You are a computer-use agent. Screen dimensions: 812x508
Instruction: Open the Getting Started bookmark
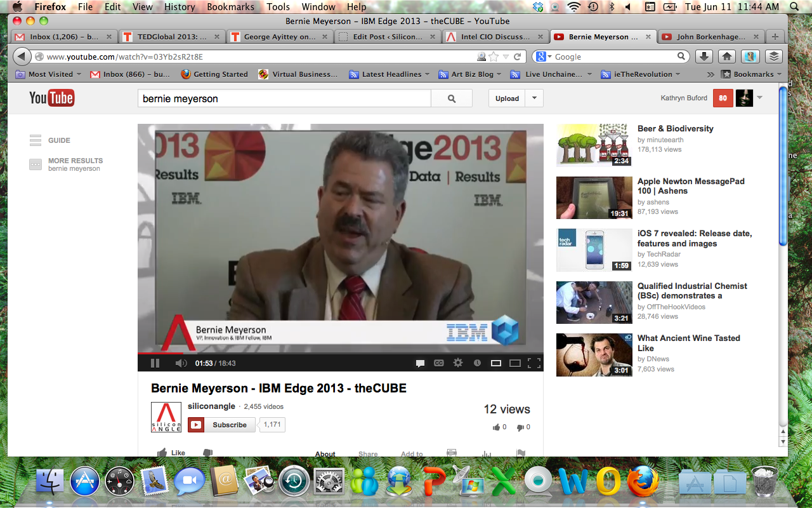point(214,74)
